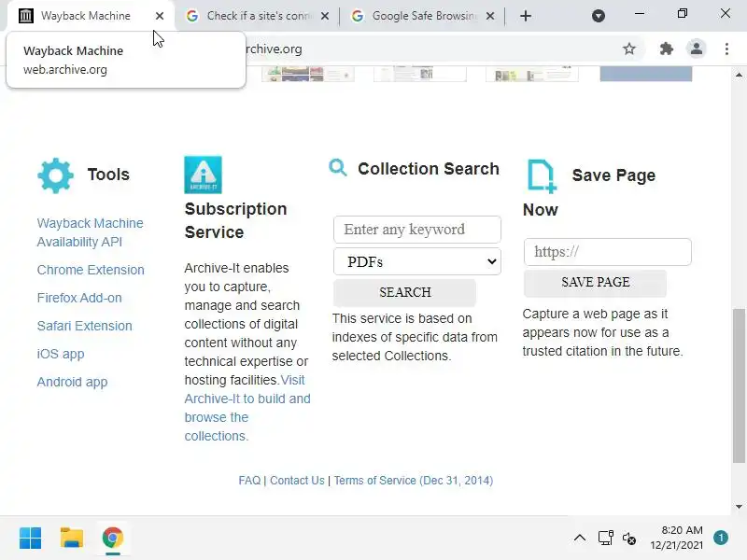Click the Chrome taskbar icon
Viewport: 747px width, 560px height.
coord(113,539)
